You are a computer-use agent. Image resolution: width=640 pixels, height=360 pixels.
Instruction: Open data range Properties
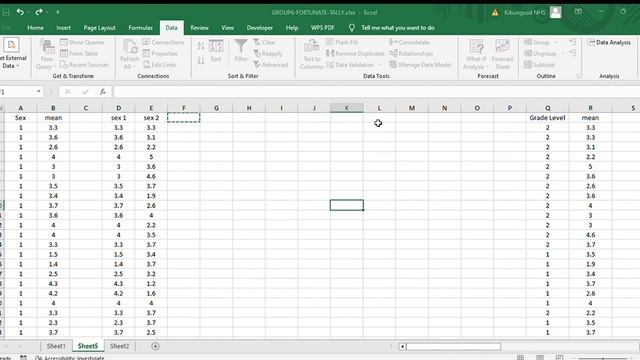[x=160, y=53]
